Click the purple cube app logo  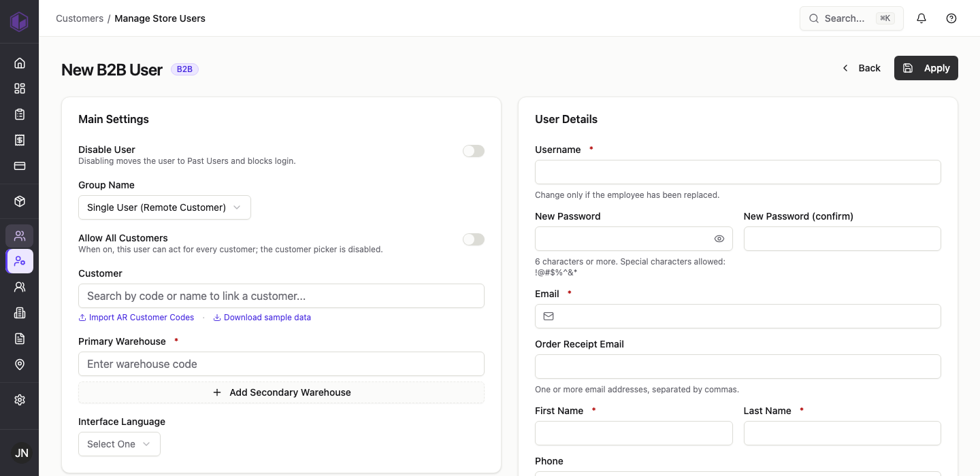[19, 21]
